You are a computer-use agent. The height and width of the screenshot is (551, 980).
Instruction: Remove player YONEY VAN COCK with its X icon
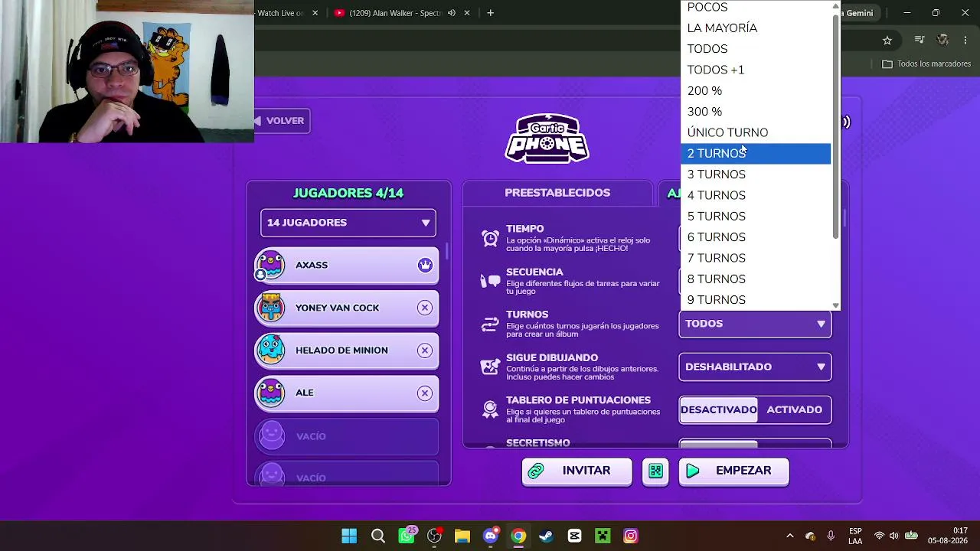(425, 308)
